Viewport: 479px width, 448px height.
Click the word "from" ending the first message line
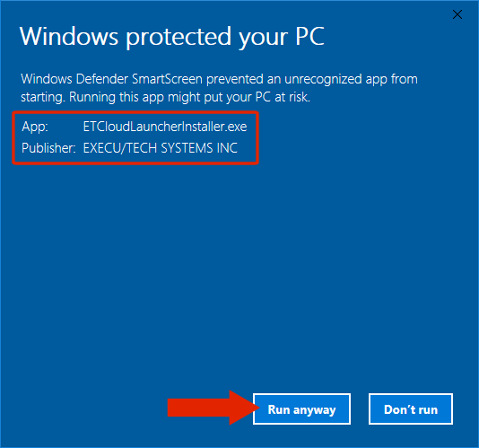pos(405,79)
